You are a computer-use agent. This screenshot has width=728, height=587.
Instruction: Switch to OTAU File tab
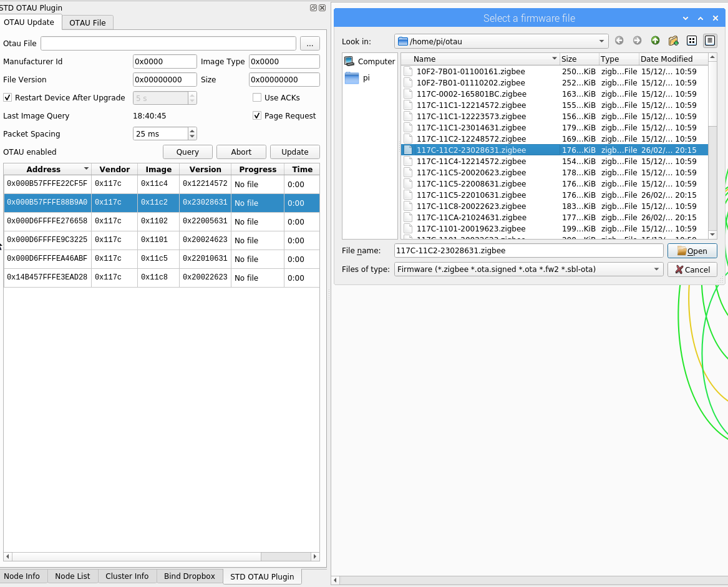(x=87, y=22)
